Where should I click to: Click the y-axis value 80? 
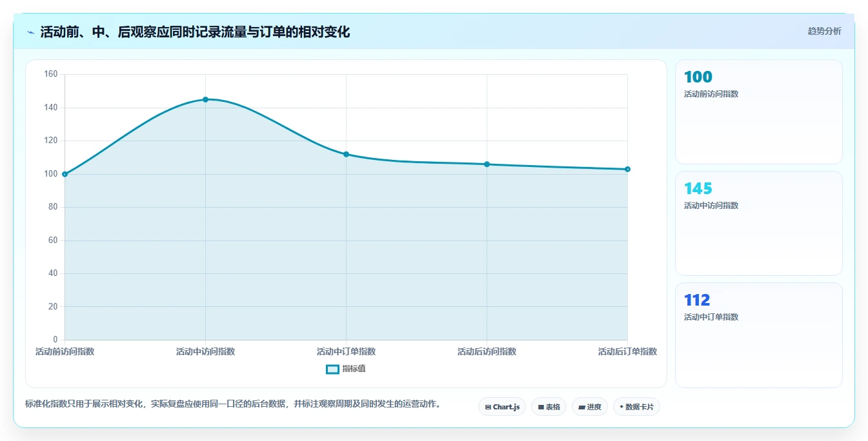pos(53,207)
